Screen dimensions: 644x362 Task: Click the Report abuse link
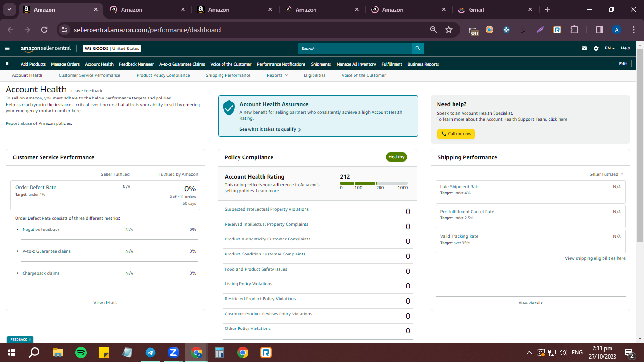point(18,123)
